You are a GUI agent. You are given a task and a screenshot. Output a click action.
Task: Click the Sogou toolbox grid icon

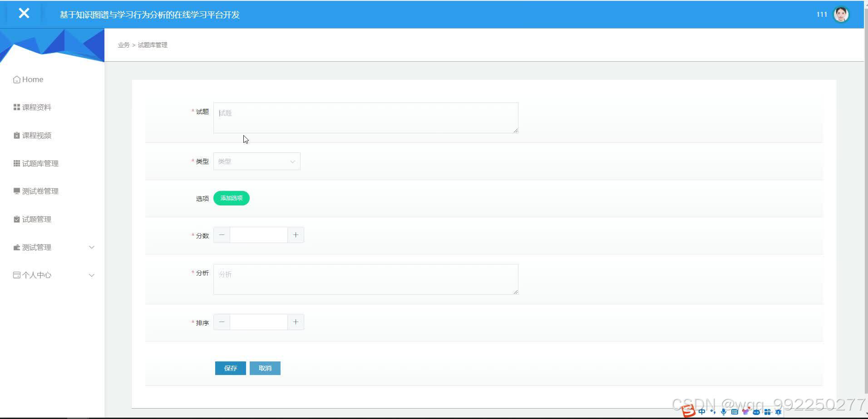tap(767, 412)
